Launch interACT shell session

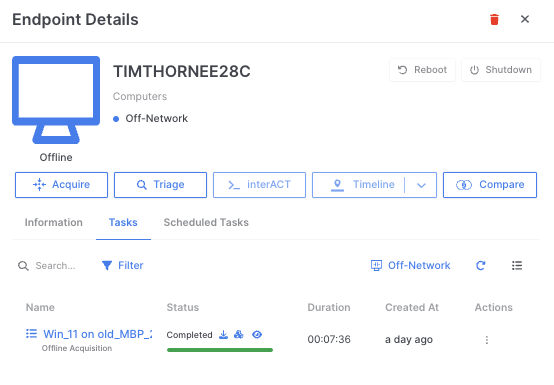[259, 185]
